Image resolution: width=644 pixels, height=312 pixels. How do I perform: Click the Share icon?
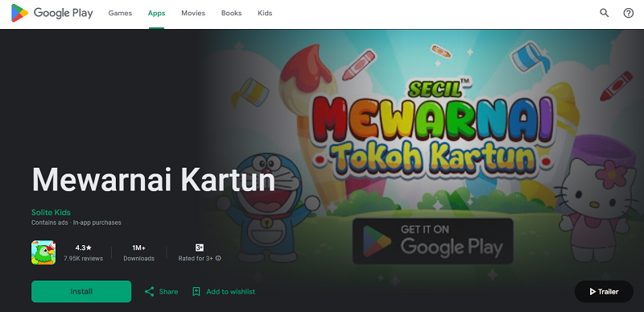(150, 292)
